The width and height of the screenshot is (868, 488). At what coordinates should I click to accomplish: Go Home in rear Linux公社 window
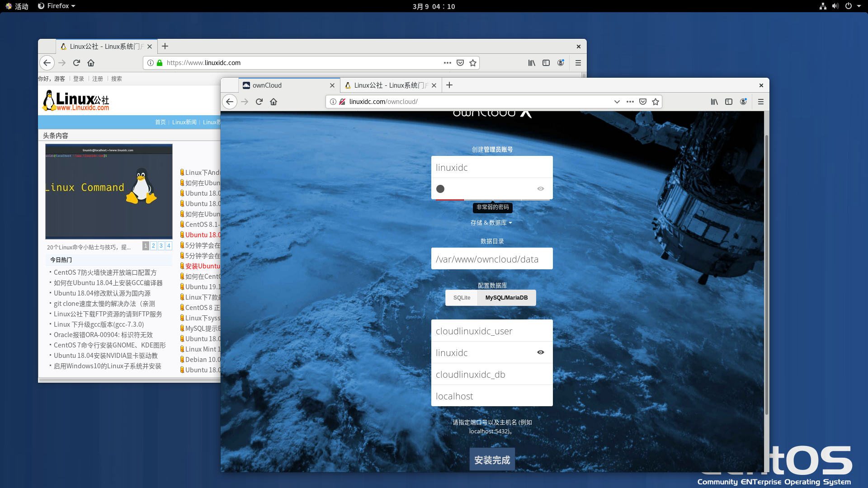click(x=91, y=63)
